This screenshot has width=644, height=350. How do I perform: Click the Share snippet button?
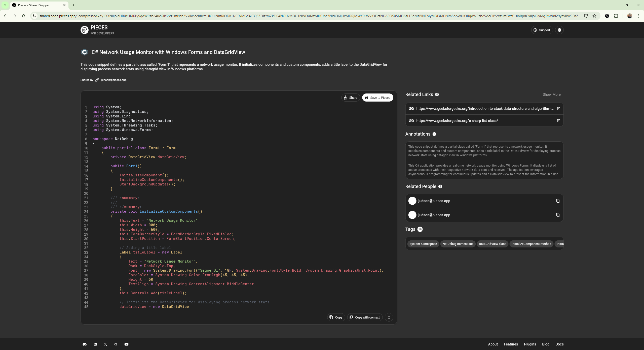tap(351, 98)
